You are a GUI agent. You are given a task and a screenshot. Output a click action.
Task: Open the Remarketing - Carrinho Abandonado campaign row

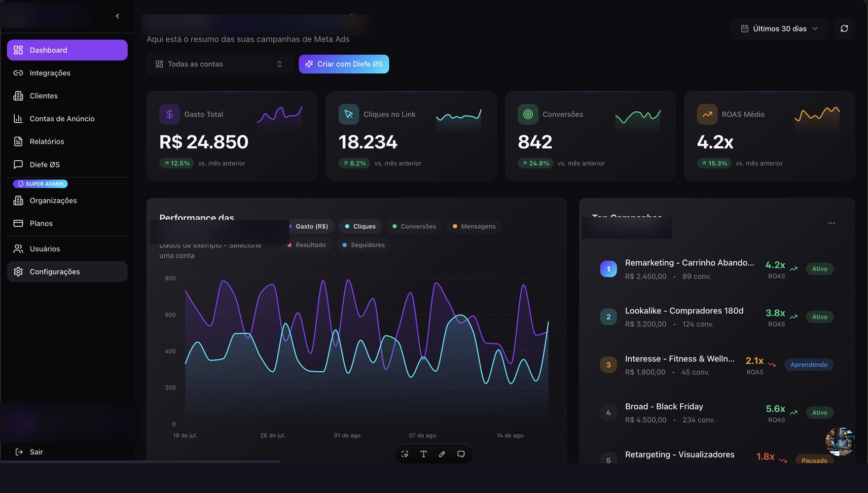717,269
